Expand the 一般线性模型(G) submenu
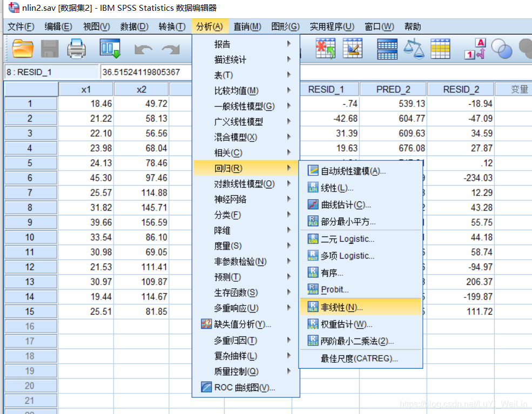The image size is (532, 414). click(x=246, y=106)
